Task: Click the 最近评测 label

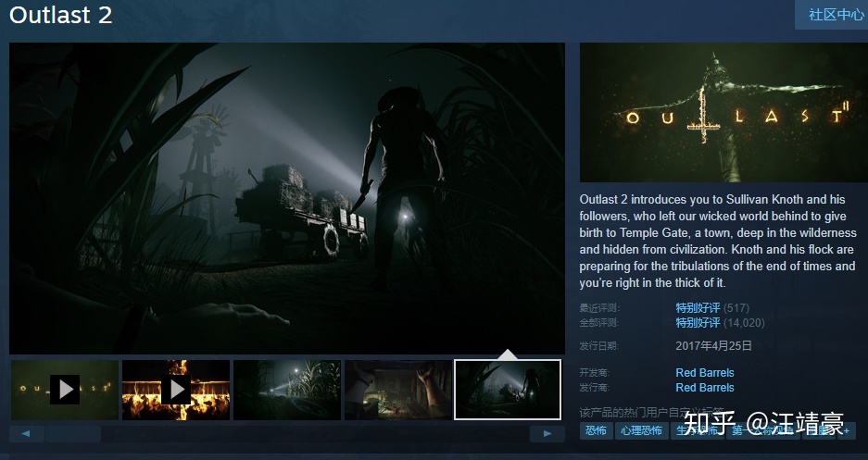Action: [599, 308]
